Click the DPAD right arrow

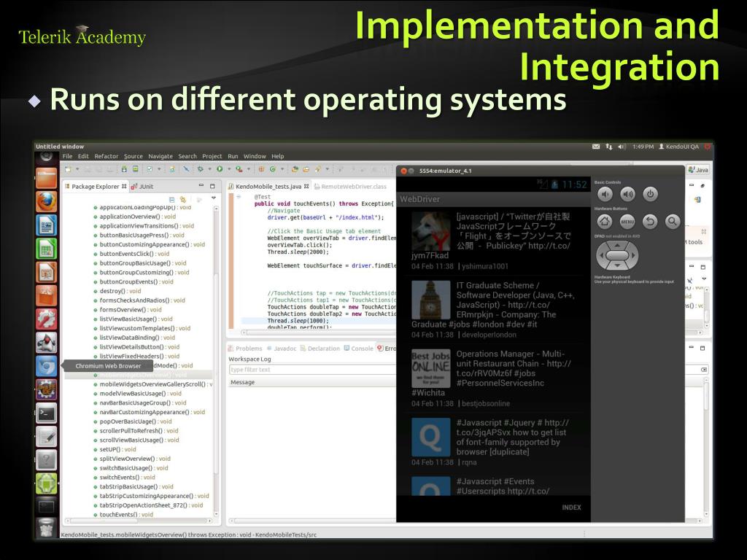click(x=633, y=255)
